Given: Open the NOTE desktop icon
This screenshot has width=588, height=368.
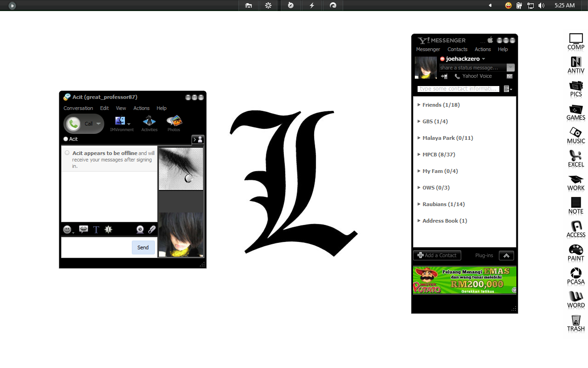Looking at the screenshot, I should [x=576, y=206].
